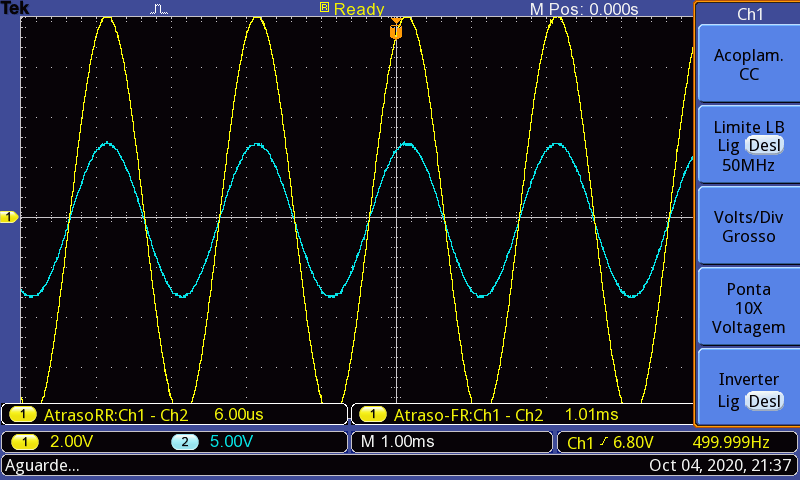
Task: Toggle the Inverter Lig/Desl option
Action: 748,389
